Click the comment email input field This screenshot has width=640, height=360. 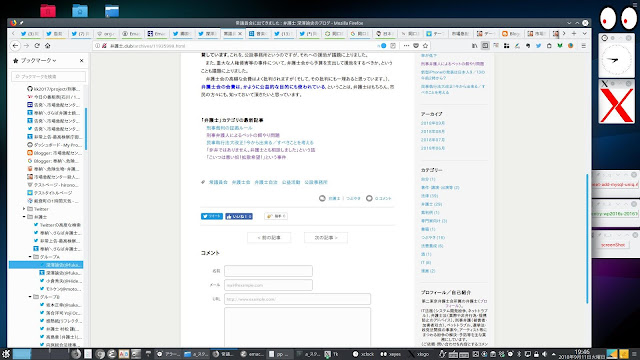coord(268,285)
